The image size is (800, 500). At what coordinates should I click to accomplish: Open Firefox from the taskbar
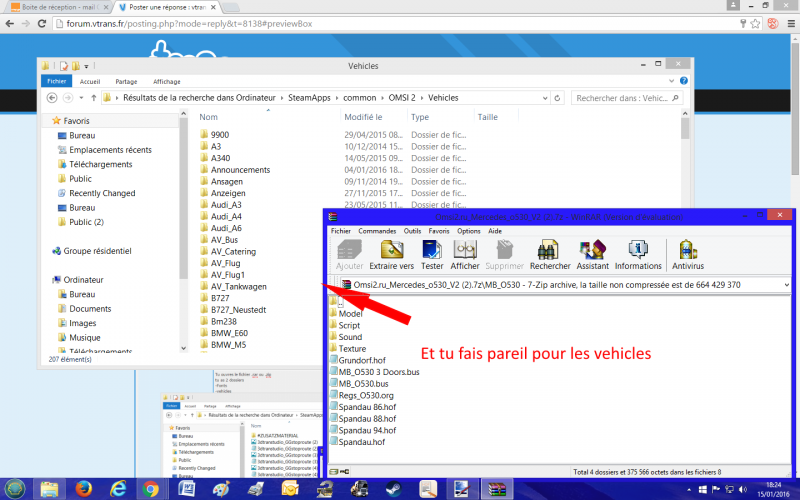pyautogui.click(x=83, y=489)
